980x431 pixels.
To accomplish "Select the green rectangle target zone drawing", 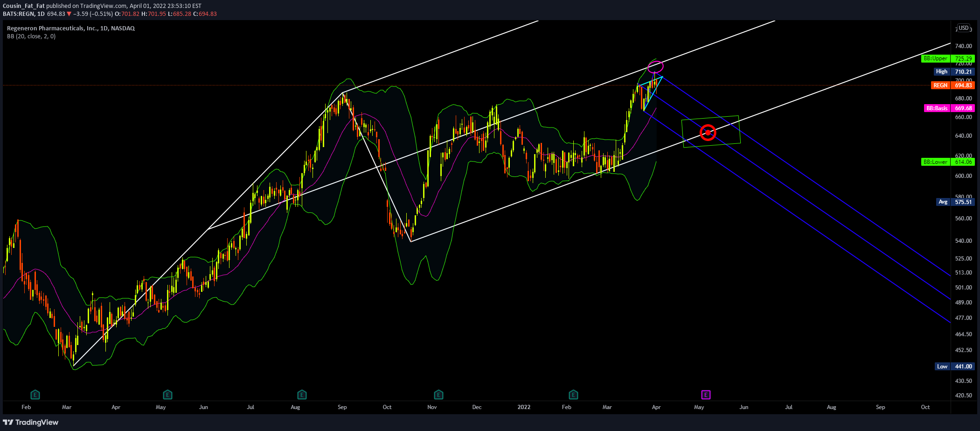I will pyautogui.click(x=711, y=131).
